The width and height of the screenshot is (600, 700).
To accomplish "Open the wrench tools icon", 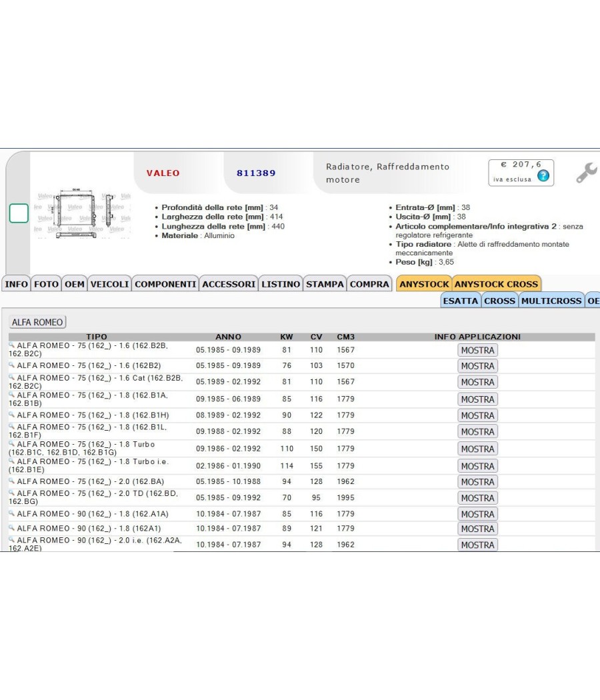I will point(586,172).
